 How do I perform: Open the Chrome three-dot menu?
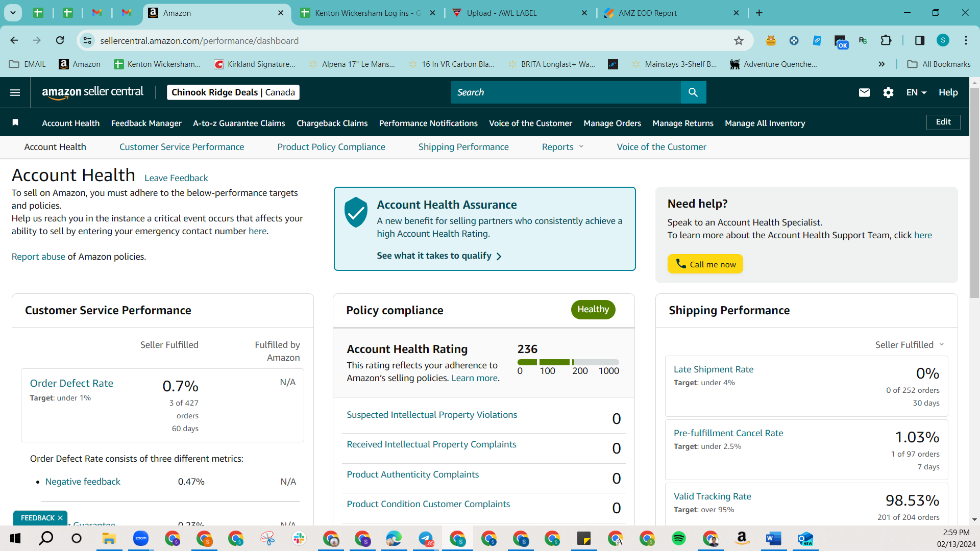966,40
